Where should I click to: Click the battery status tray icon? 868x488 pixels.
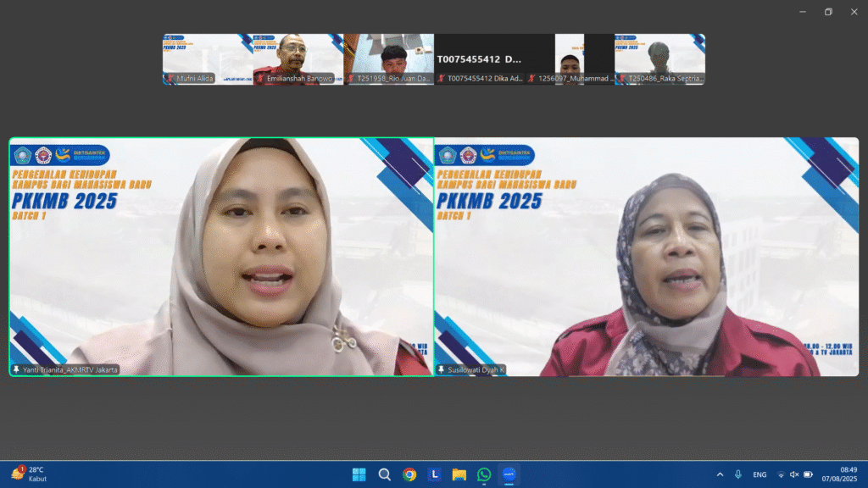(808, 474)
